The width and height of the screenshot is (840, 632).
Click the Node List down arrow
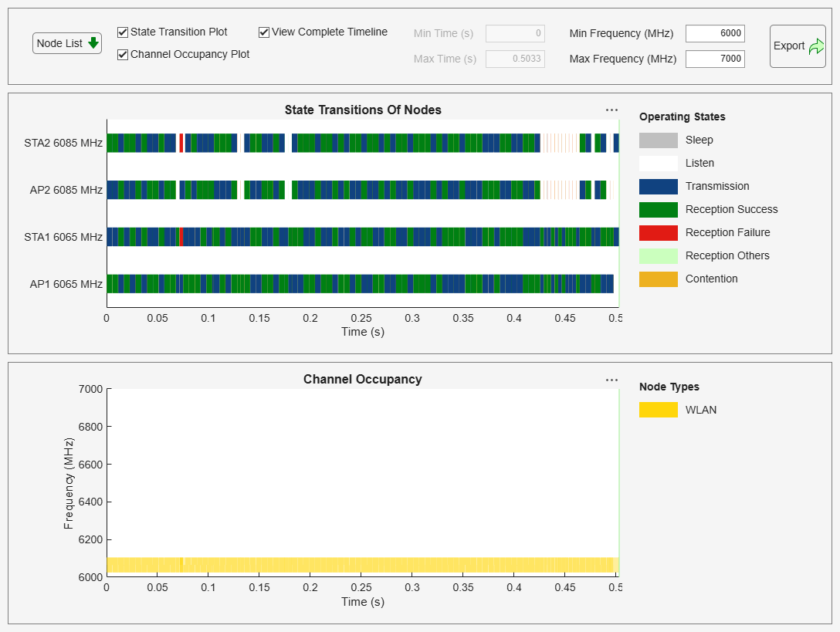(93, 43)
